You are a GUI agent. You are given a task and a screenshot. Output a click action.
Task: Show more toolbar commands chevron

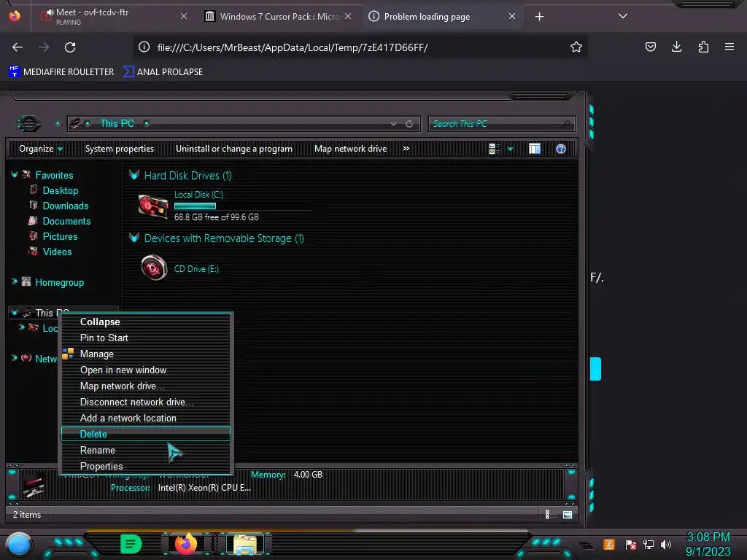pyautogui.click(x=406, y=149)
